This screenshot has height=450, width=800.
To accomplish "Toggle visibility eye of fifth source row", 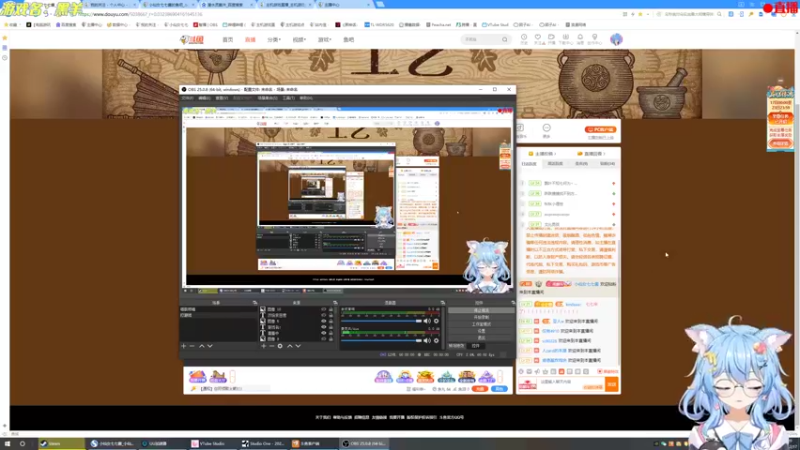I will click(323, 333).
